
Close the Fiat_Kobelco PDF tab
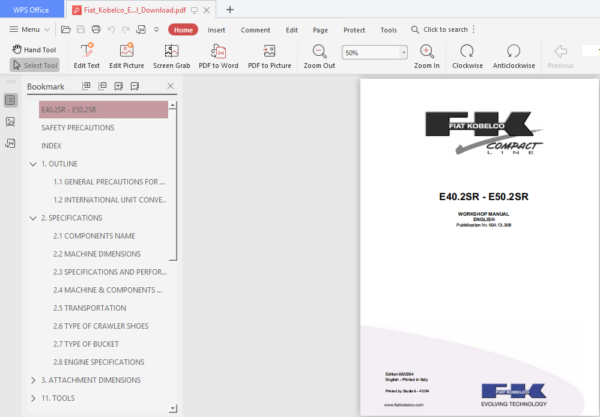click(207, 10)
